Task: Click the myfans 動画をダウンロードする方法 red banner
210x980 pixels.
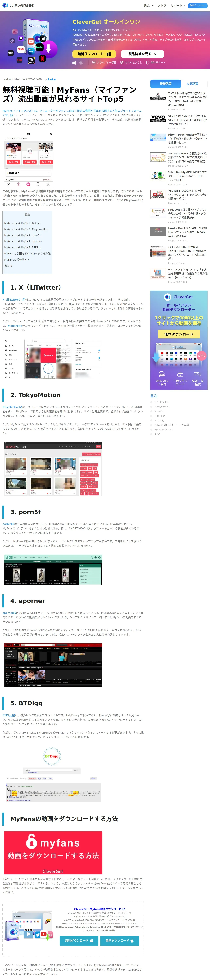Action: pos(53,853)
